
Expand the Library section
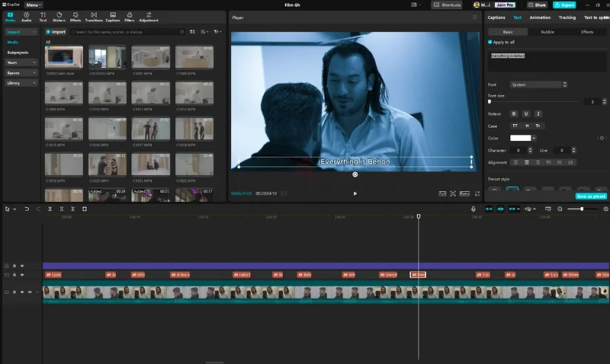click(21, 83)
